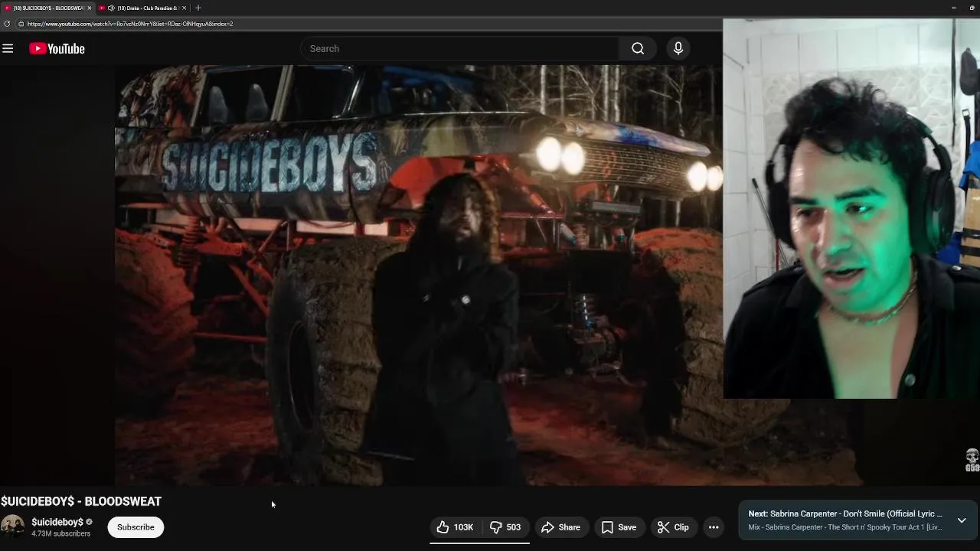Click the search magnifier button

(x=638, y=49)
